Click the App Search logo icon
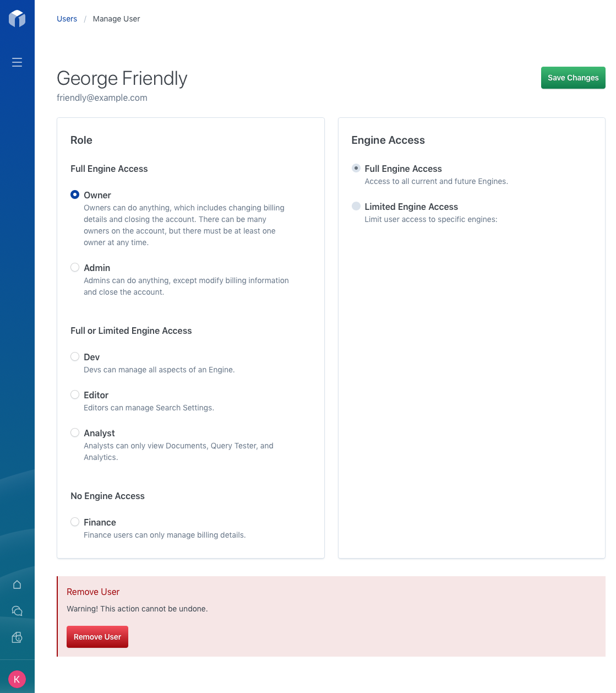Viewport: 616px width, 693px height. (17, 19)
